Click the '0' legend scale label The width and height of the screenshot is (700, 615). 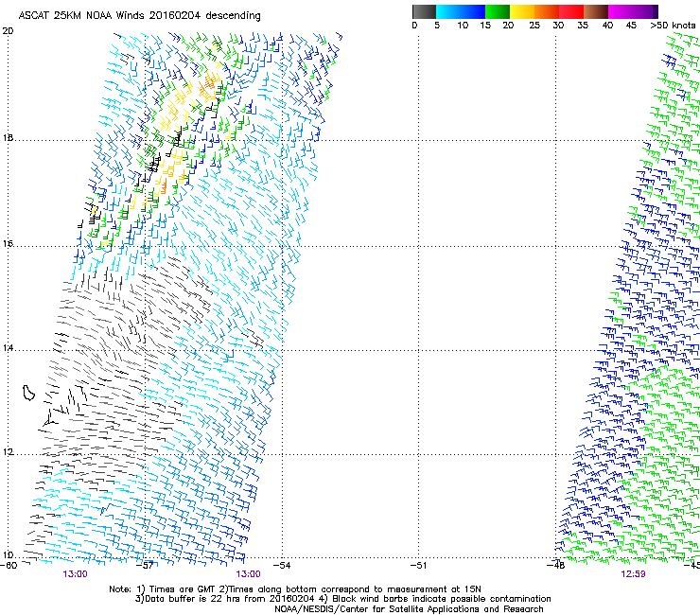(x=414, y=26)
